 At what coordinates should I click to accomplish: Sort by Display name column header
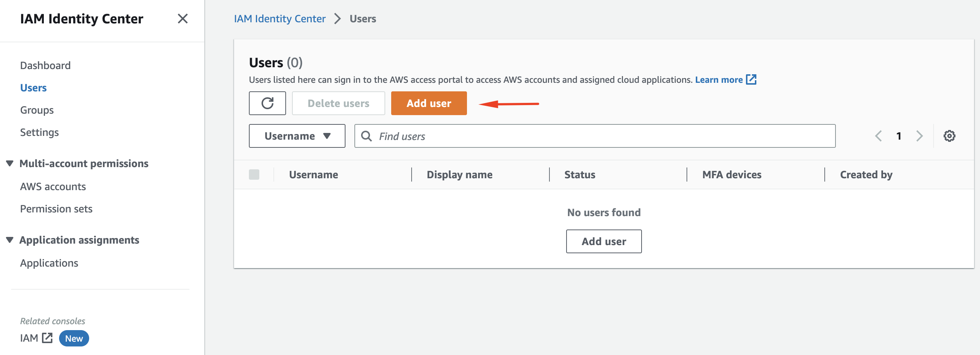(x=460, y=175)
